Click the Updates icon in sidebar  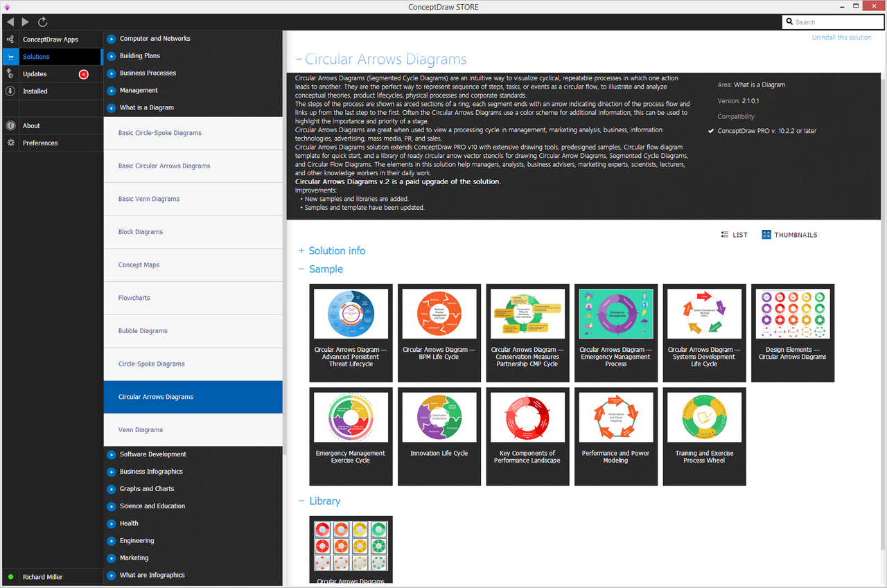(10, 74)
